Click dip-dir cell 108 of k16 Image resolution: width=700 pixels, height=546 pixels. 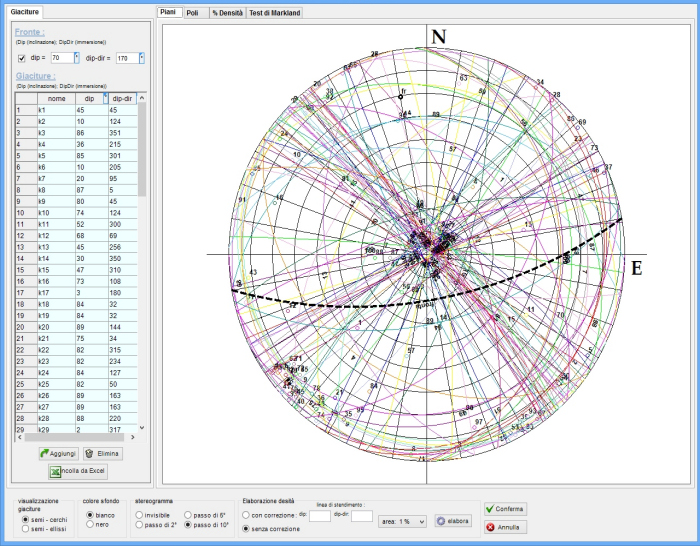pos(123,282)
